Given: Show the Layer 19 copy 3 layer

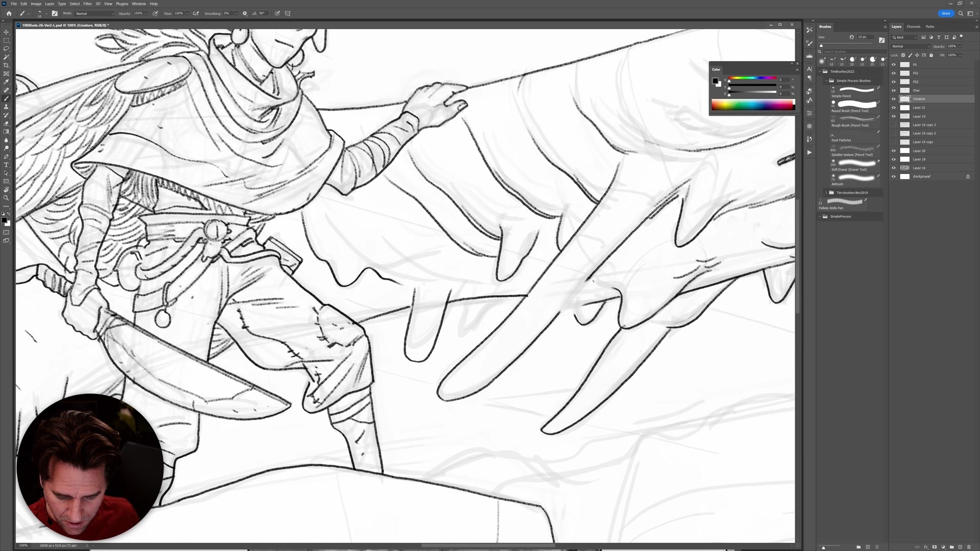Looking at the screenshot, I should click(x=893, y=125).
